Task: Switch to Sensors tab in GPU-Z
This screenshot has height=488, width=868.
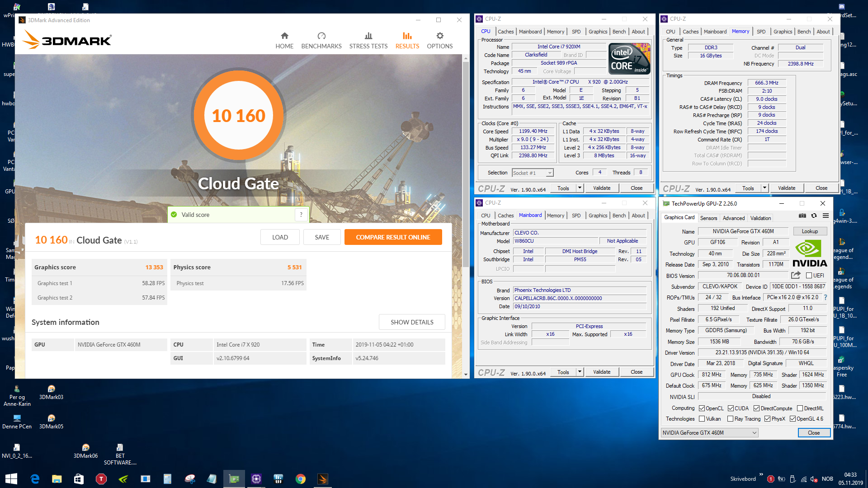Action: [x=708, y=218]
